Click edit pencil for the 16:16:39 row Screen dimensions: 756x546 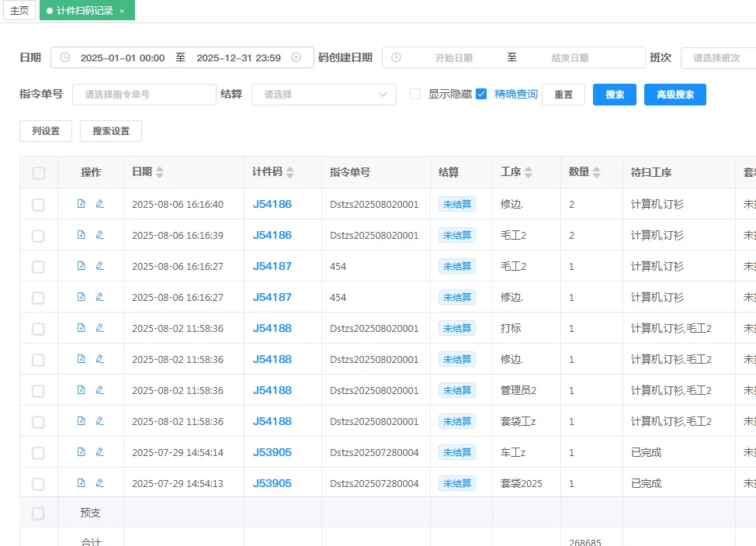(x=100, y=235)
